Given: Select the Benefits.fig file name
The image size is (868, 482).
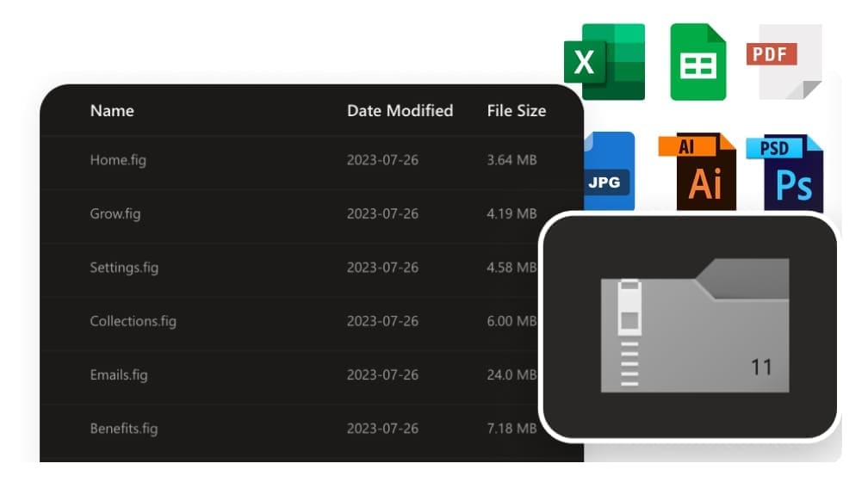Looking at the screenshot, I should (x=123, y=429).
